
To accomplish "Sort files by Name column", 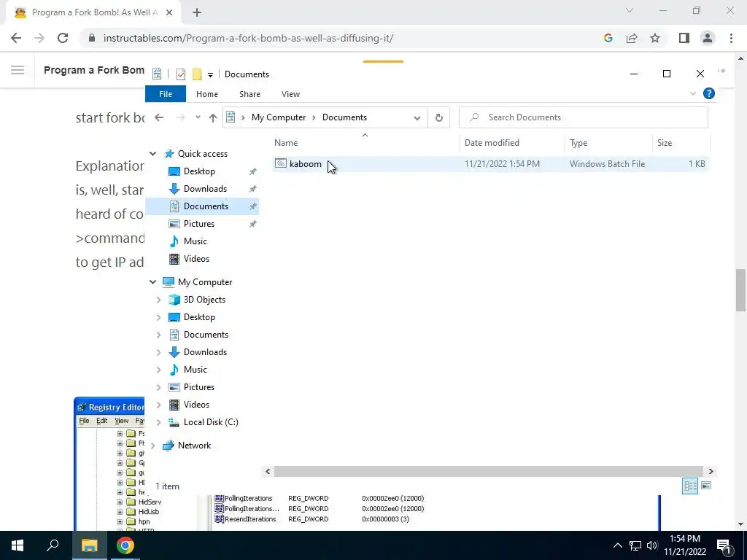I will (286, 142).
